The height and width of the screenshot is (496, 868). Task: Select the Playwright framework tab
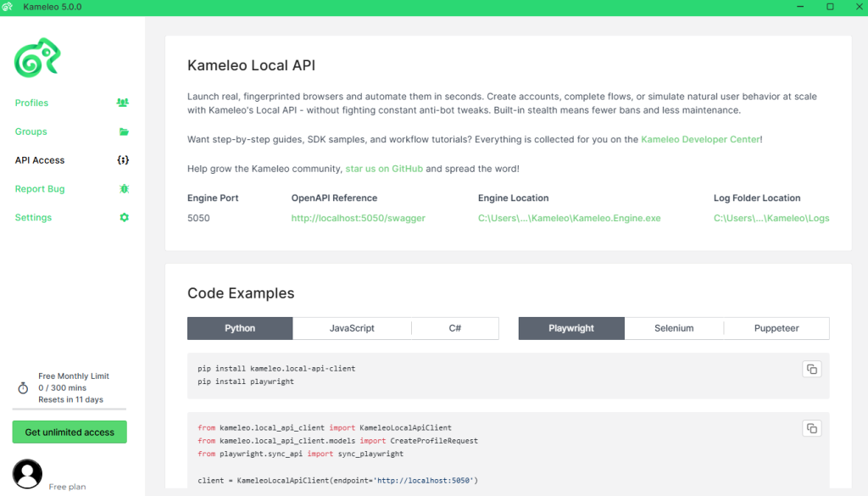coord(571,328)
